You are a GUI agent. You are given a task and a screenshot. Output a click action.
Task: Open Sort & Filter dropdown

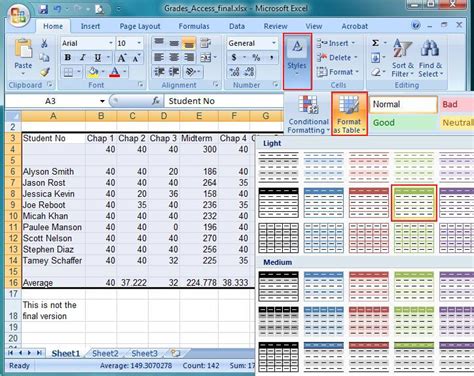click(x=402, y=58)
